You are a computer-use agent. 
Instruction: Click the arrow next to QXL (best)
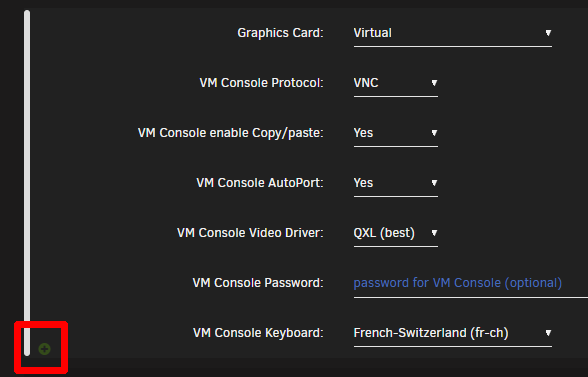pos(434,233)
